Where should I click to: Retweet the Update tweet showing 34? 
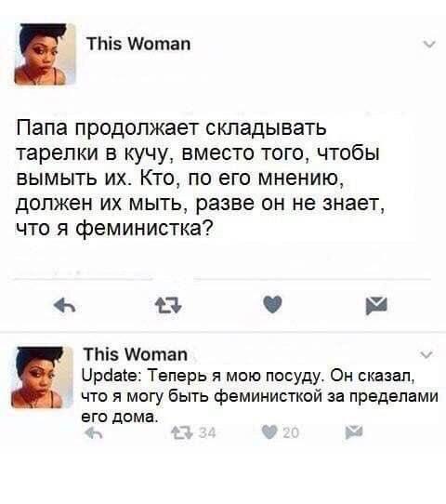coord(182,433)
